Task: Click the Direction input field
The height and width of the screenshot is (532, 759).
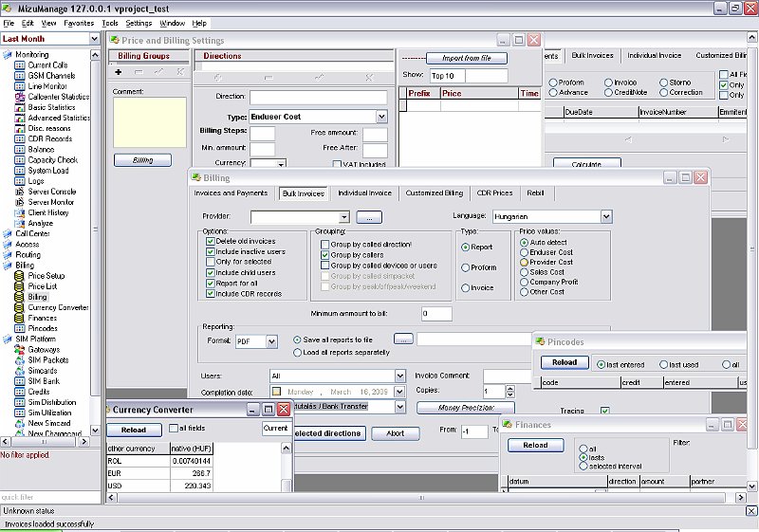Action: click(319, 97)
